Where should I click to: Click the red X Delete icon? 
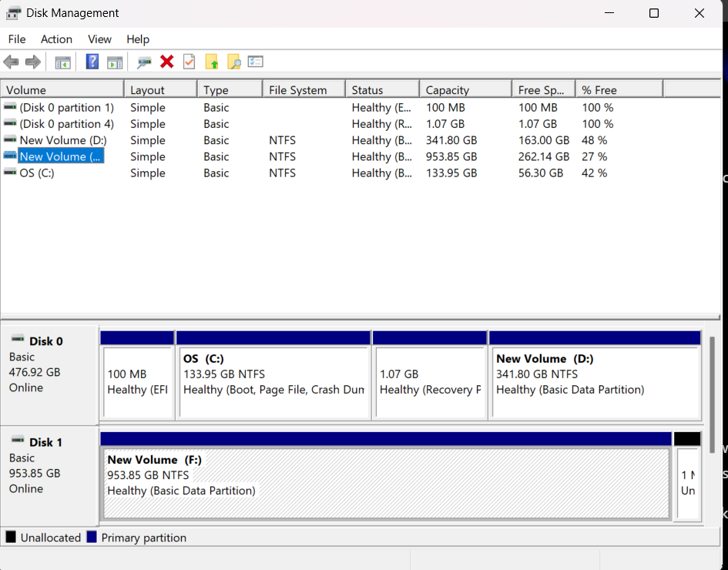(166, 62)
